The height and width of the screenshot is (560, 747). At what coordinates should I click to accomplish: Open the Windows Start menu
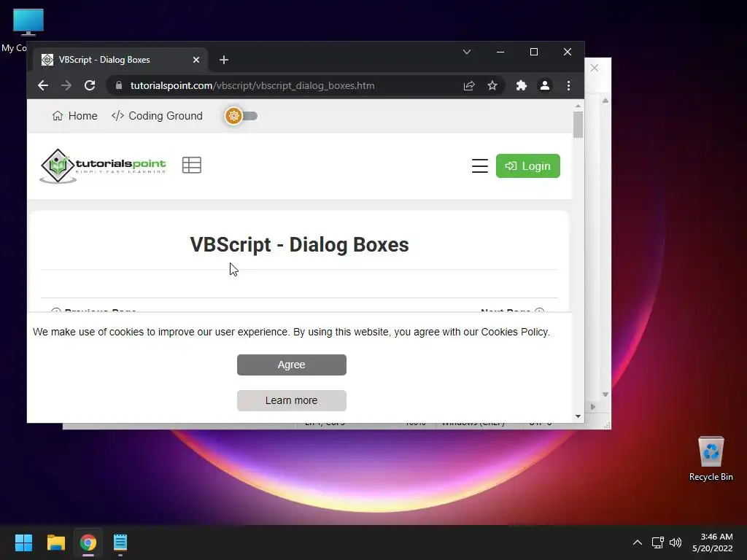pyautogui.click(x=23, y=542)
